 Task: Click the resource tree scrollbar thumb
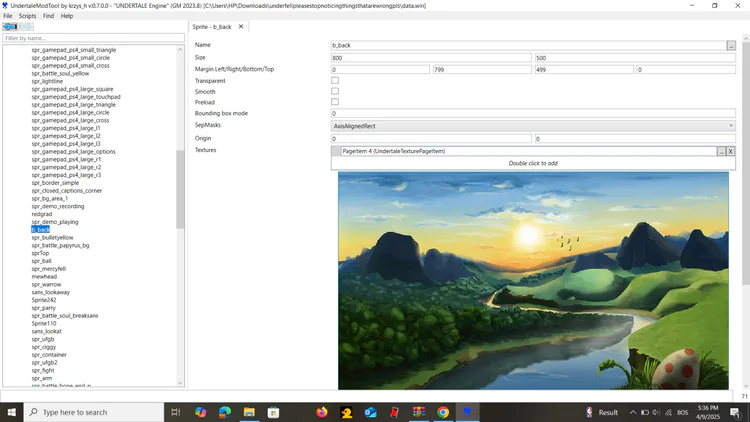180,189
